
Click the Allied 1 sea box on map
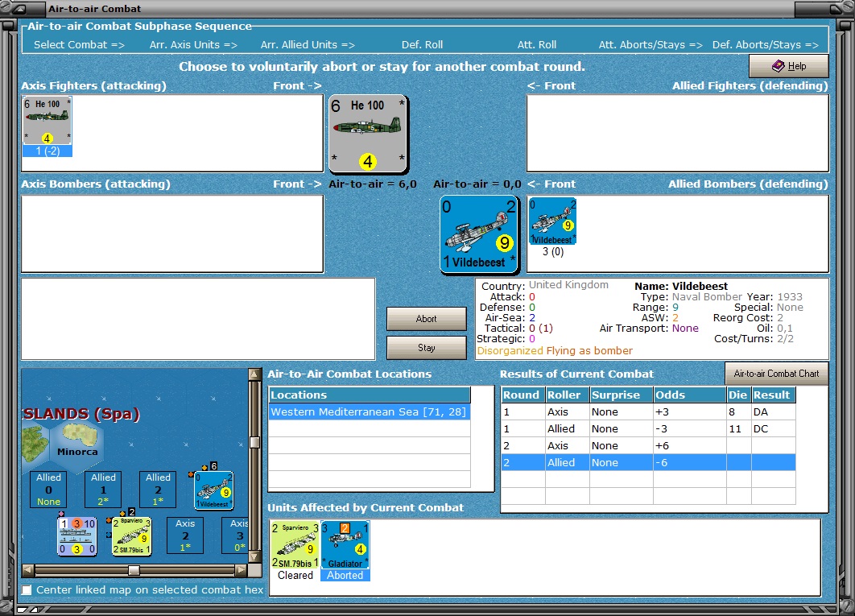pyautogui.click(x=103, y=490)
